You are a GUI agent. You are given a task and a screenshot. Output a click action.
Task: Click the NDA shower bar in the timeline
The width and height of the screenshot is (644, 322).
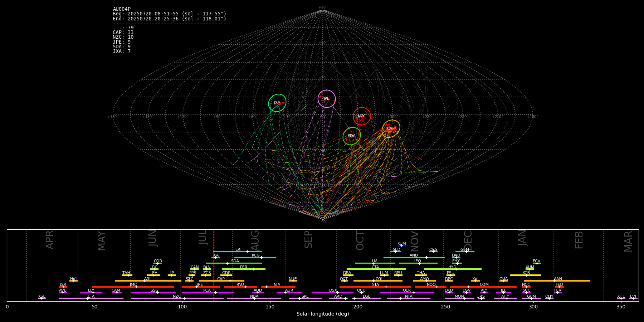click(x=254, y=298)
